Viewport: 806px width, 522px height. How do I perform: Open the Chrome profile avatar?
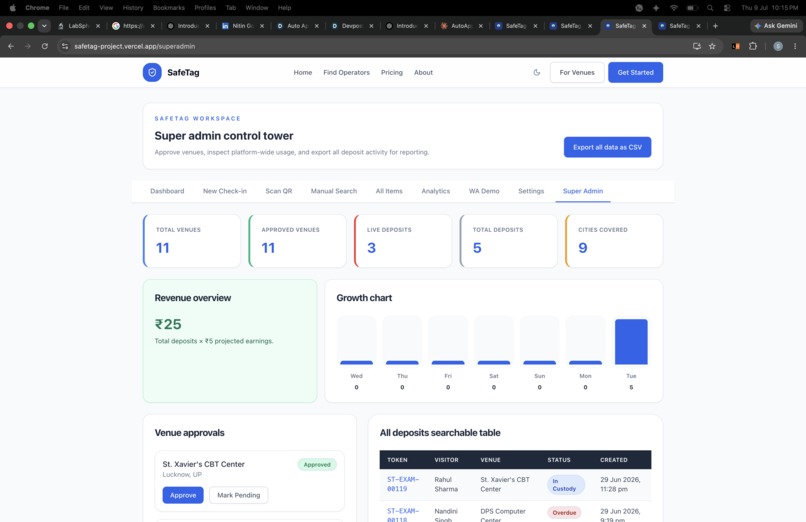coord(778,46)
